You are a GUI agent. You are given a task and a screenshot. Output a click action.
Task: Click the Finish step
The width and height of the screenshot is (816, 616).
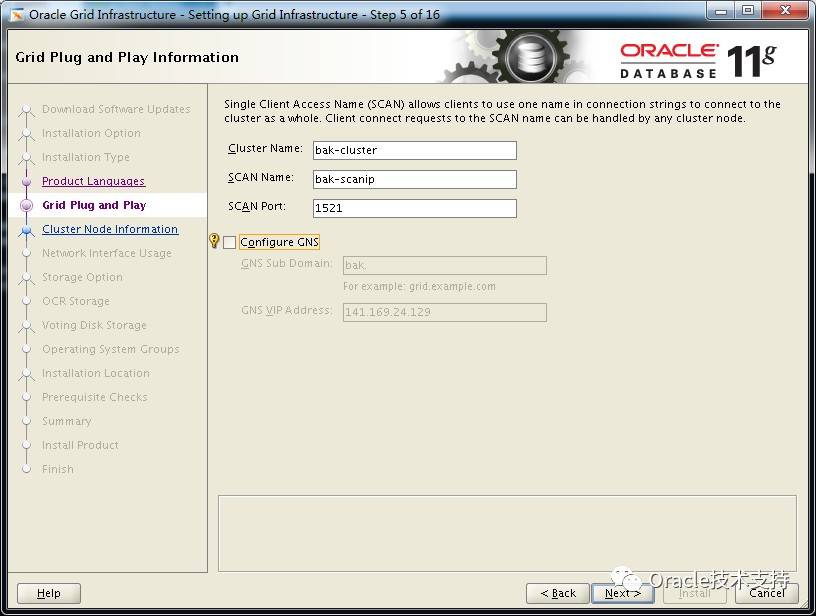(58, 469)
